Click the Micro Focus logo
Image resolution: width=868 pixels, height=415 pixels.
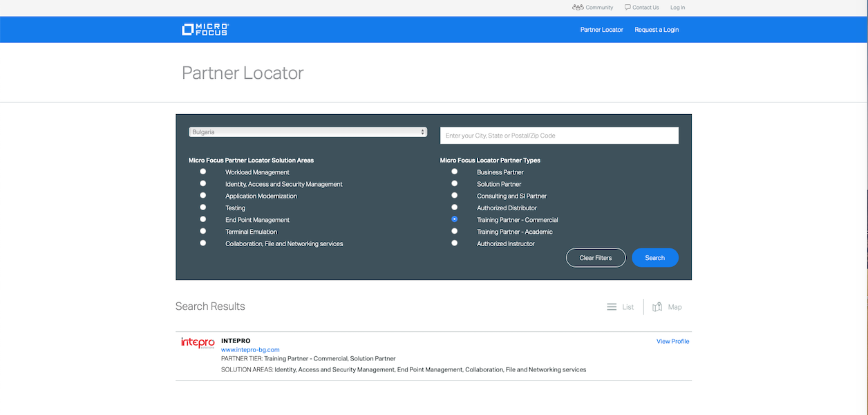coord(205,30)
